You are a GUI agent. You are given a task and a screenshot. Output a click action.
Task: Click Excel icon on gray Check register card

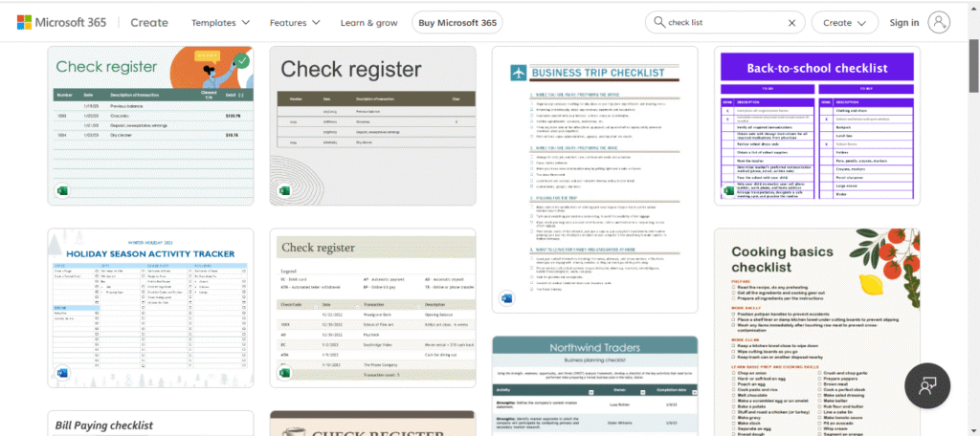point(284,191)
